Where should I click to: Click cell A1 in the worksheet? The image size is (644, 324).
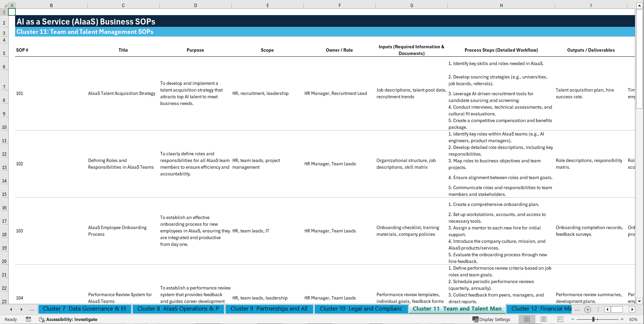point(12,12)
